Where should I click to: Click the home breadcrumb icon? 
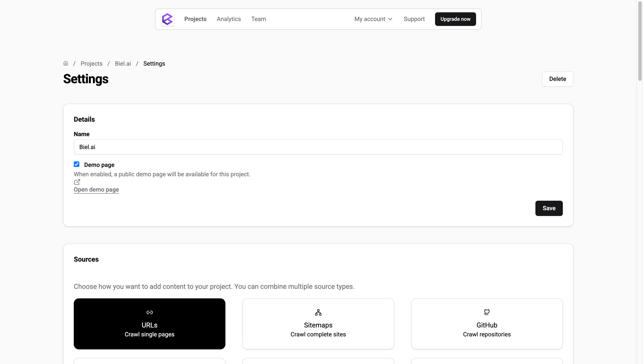(x=65, y=63)
